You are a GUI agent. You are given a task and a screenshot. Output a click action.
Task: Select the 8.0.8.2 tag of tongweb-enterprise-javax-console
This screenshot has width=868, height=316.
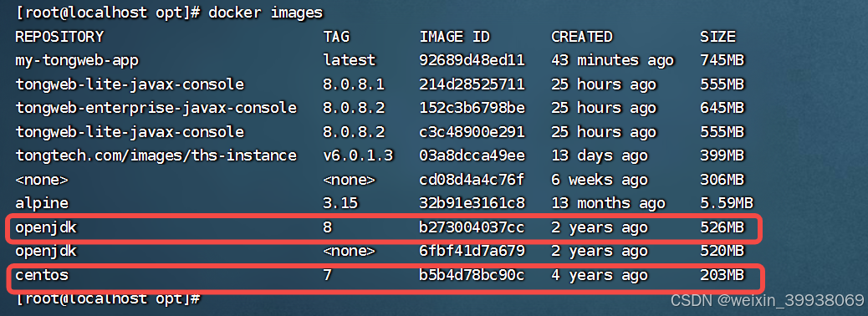[x=354, y=108]
